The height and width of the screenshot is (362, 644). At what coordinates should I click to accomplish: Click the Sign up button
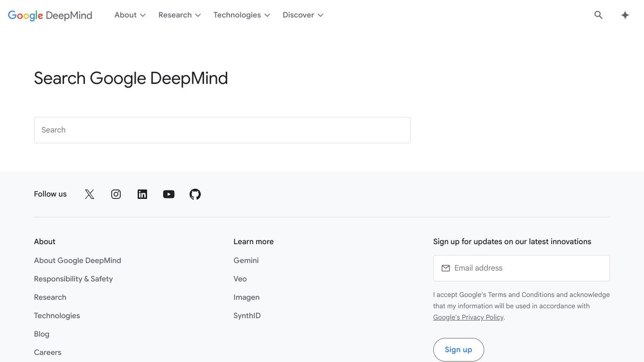(458, 350)
